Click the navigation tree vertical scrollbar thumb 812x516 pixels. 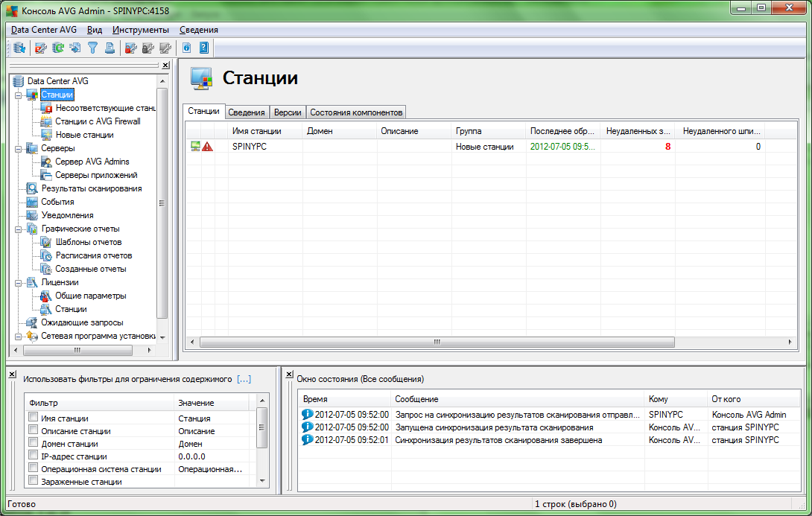tap(162, 203)
